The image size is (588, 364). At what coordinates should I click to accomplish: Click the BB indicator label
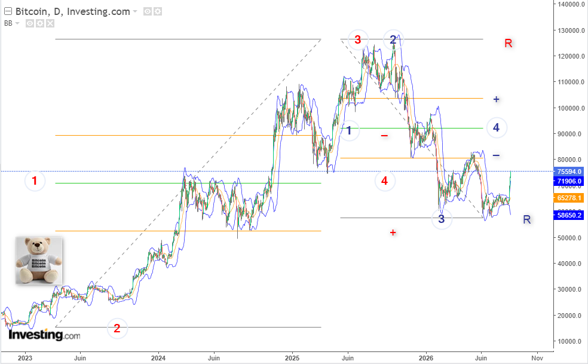coord(8,23)
